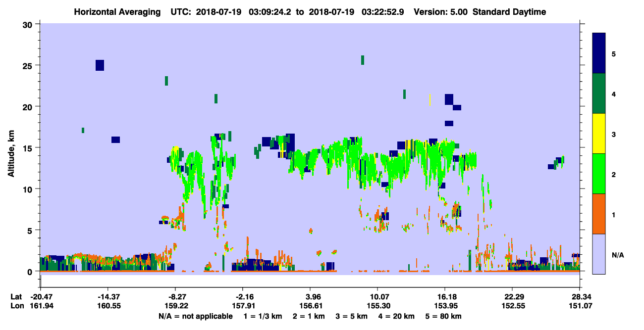Click the dark blue block at 25 km
The height and width of the screenshot is (330, 644).
[x=100, y=65]
